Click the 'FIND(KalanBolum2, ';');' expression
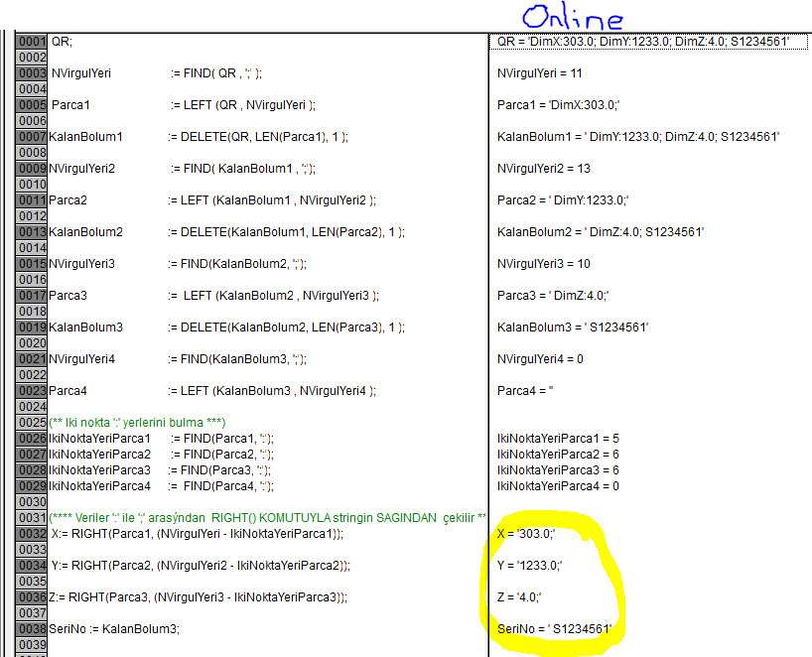Screen dimensions: 812x657 pyautogui.click(x=243, y=264)
